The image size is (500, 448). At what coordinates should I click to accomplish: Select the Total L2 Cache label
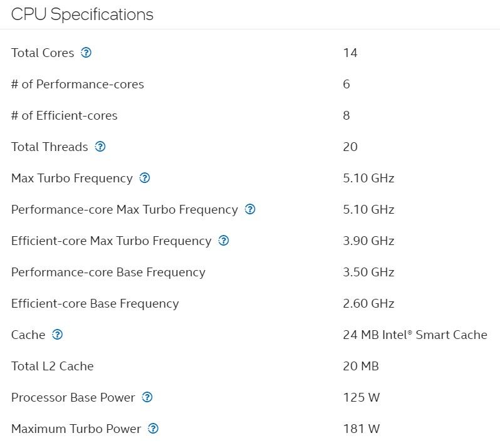tap(52, 366)
